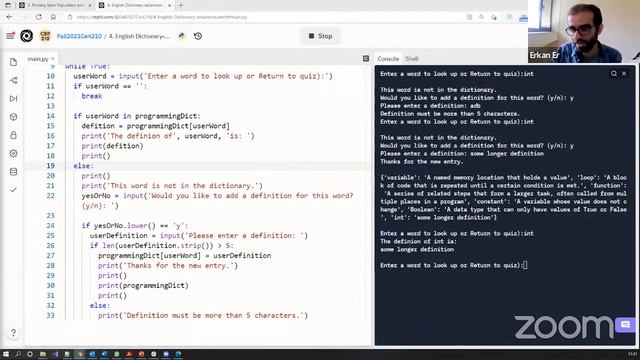Switch to the first browser tab

tap(55, 5)
